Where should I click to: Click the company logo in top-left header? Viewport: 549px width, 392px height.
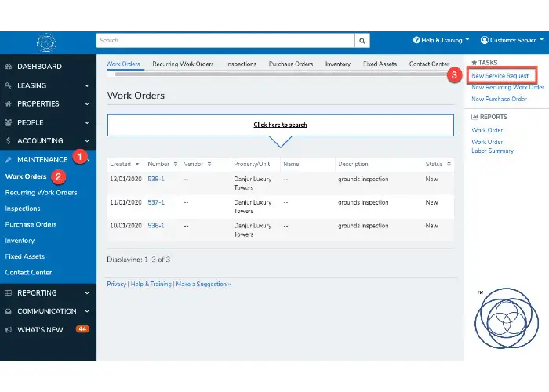tap(47, 42)
